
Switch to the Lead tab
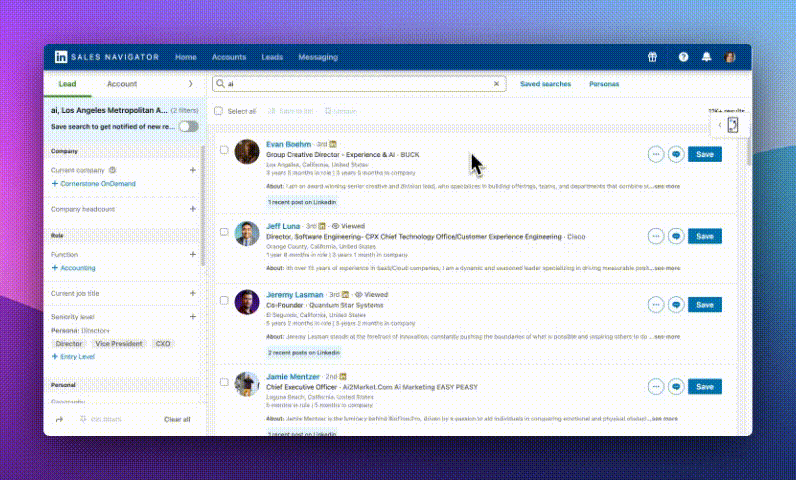(67, 84)
